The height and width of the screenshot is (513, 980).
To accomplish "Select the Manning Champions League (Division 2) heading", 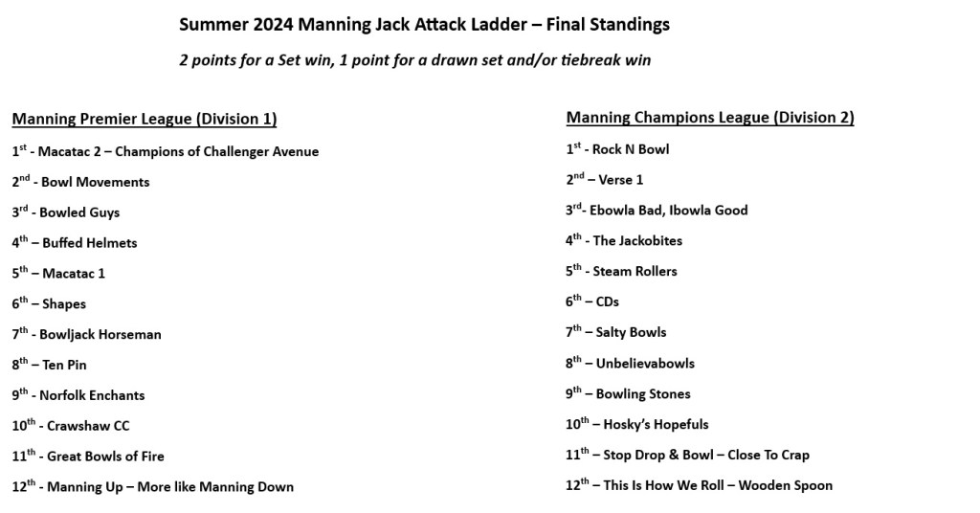I will [x=710, y=118].
